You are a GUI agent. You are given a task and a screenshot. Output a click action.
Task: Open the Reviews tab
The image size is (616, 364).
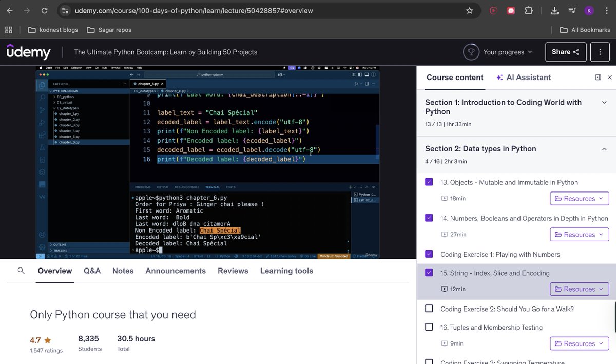coord(233,271)
